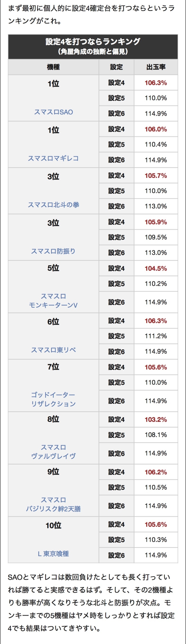
Task: Follow the スマスロヴァルヴレイヴ link
Action: pyautogui.click(x=53, y=452)
